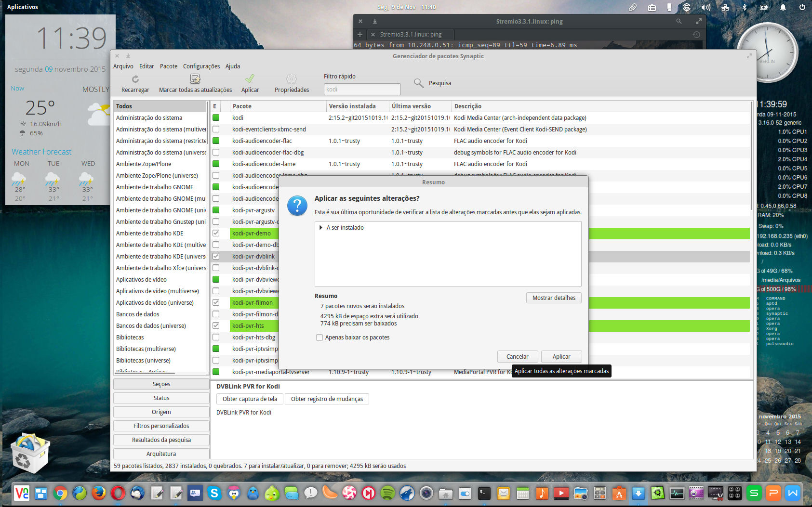Click the green Aplicar checkmark toolbar icon
812x507 pixels.
[x=250, y=79]
